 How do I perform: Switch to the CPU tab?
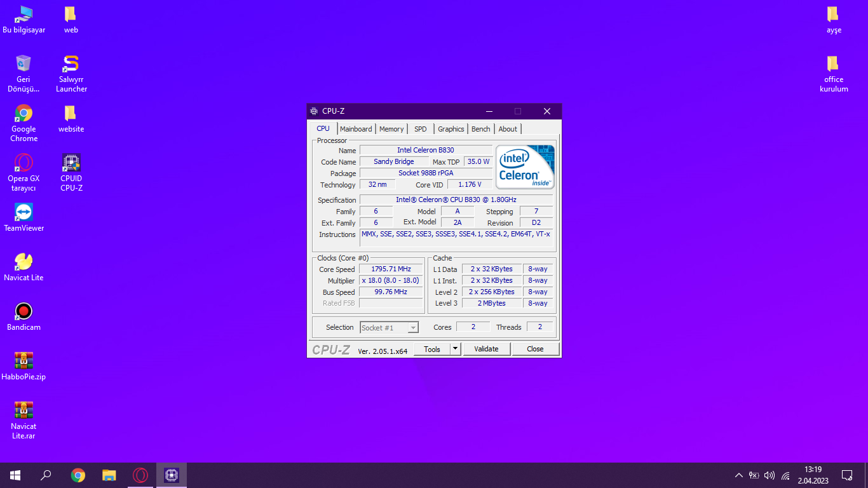(x=323, y=128)
